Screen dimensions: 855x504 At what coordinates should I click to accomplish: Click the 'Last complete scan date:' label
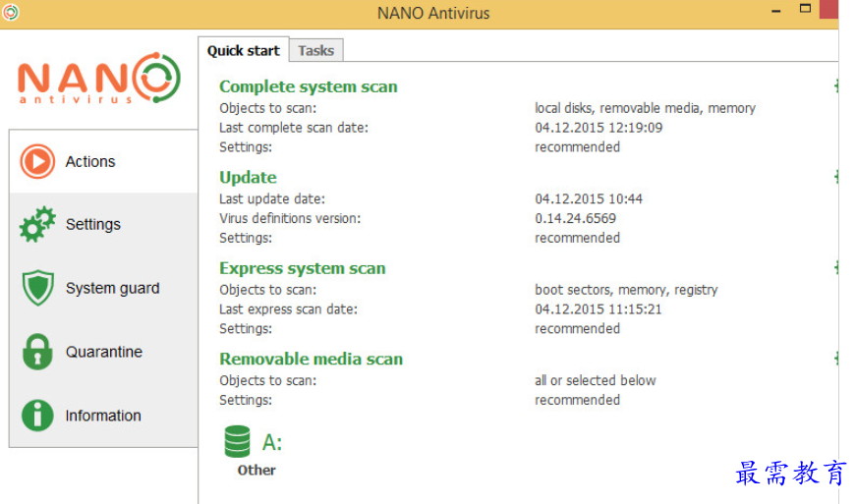click(294, 128)
